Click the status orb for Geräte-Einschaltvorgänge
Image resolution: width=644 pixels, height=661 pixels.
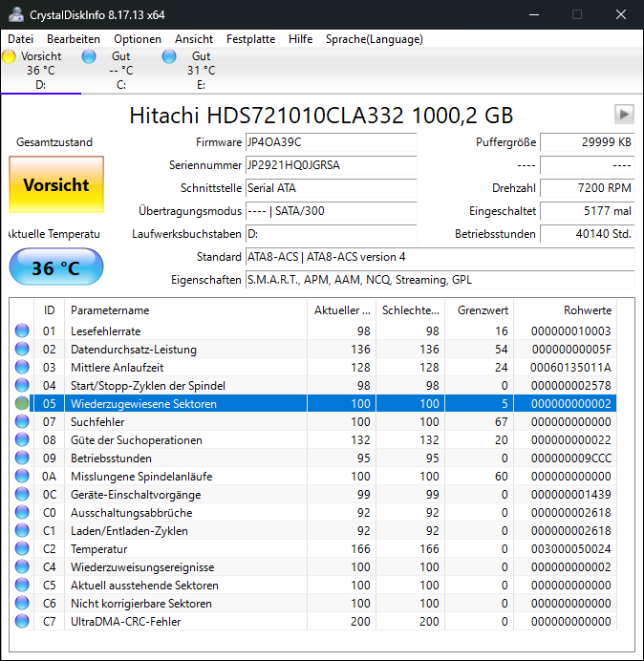22,494
